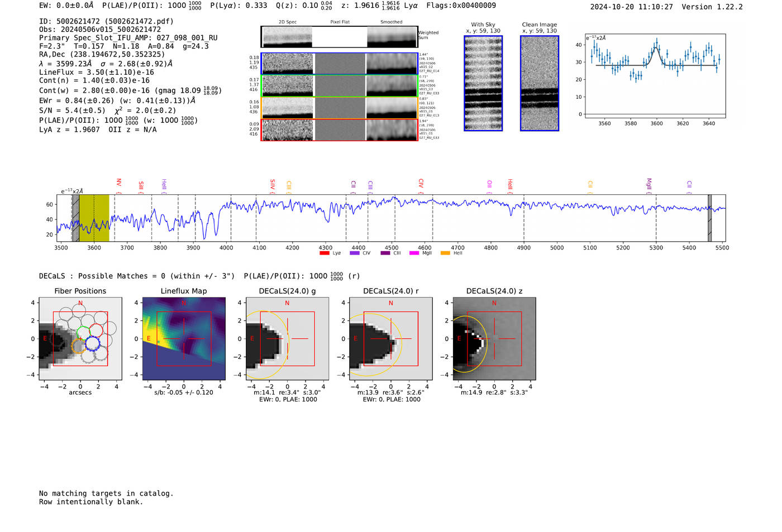Select the m:14.9 re:2.8" s:3.3" caption
The width and height of the screenshot is (782, 532).
[494, 392]
